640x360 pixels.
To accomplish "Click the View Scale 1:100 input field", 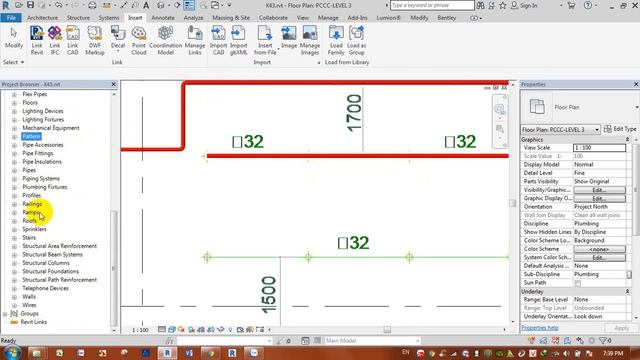I will pos(599,148).
